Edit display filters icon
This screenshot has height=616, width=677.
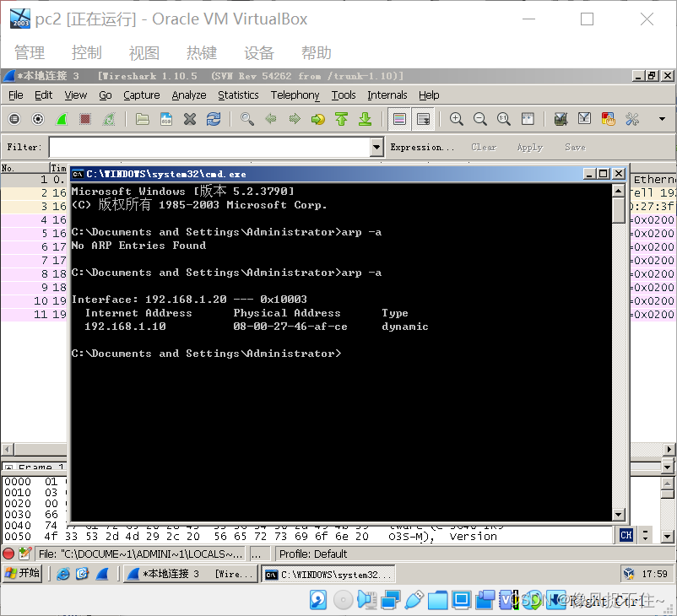585,119
